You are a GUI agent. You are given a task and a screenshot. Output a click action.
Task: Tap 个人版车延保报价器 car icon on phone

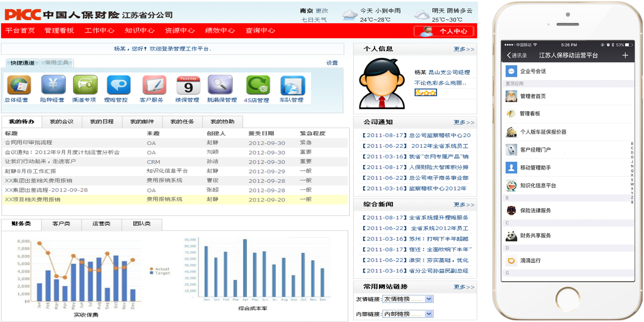511,132
